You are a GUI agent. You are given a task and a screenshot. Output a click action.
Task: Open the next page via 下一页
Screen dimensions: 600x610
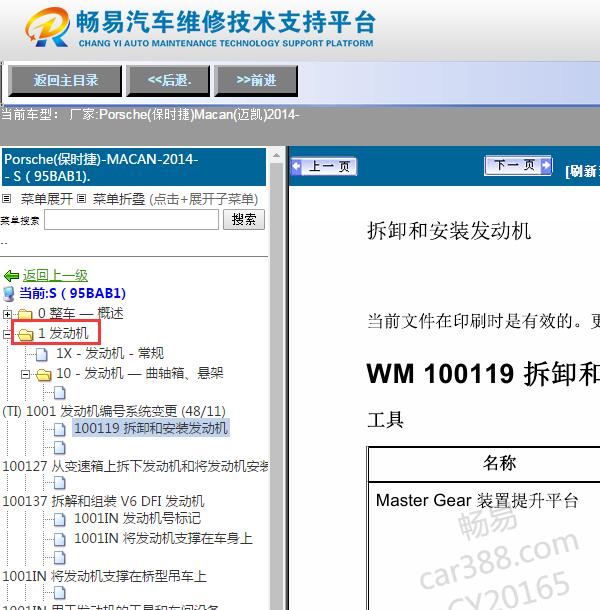click(x=518, y=165)
